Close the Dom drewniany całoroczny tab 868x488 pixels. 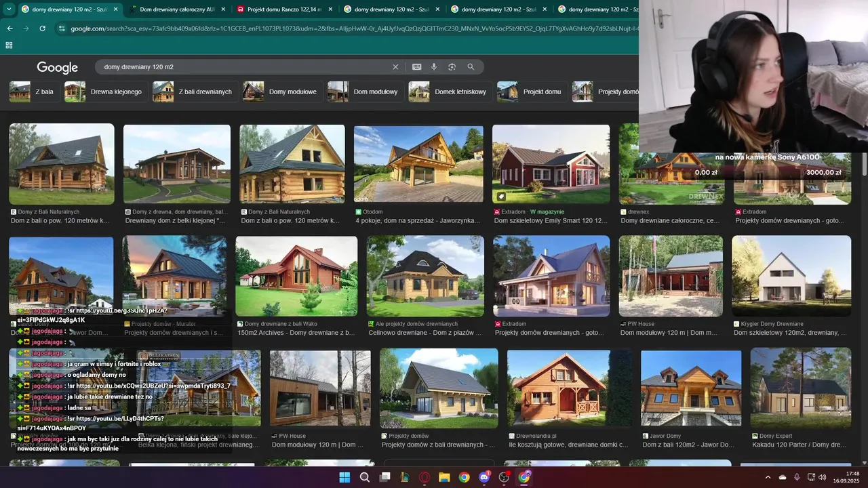(x=223, y=9)
